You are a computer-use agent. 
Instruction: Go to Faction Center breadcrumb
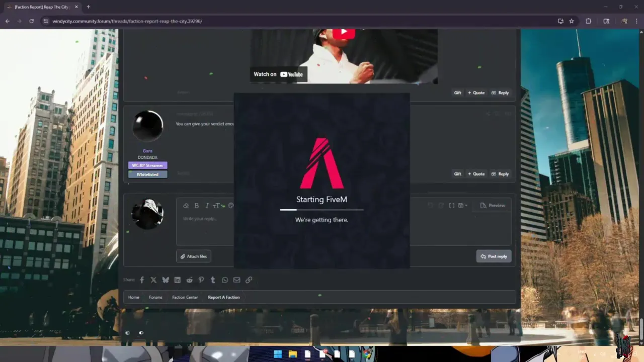(185, 297)
